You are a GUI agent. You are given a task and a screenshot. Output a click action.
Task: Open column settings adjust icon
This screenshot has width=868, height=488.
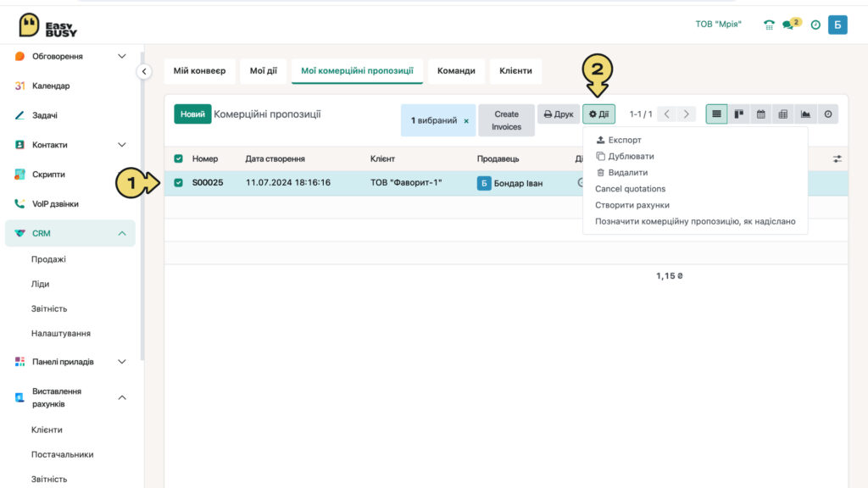tap(837, 158)
